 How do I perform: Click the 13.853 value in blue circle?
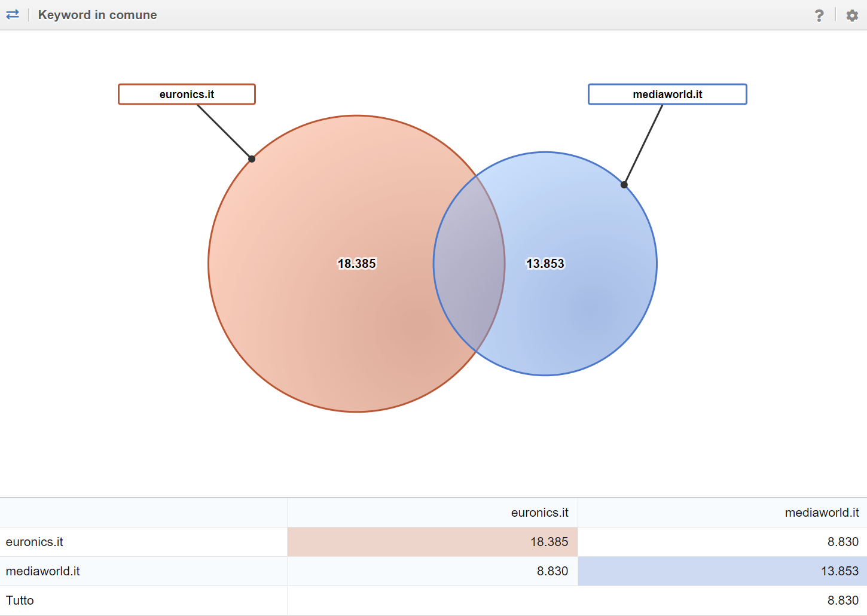click(x=545, y=264)
